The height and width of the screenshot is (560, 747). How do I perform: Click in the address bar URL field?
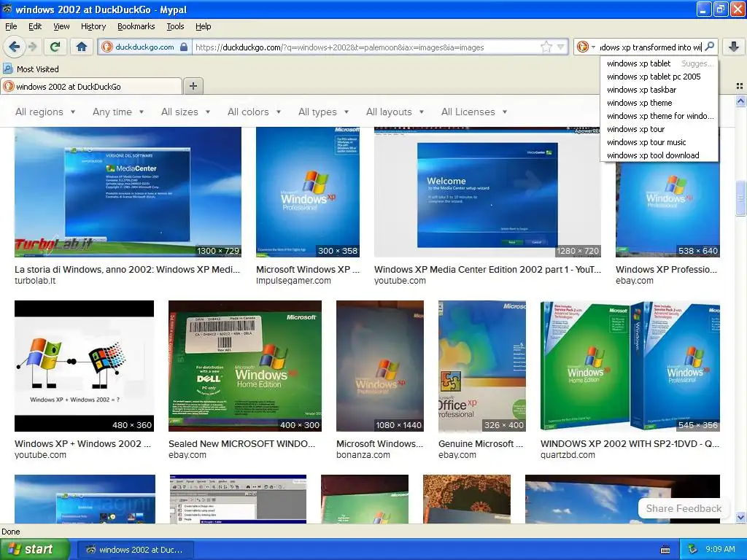[x=366, y=47]
